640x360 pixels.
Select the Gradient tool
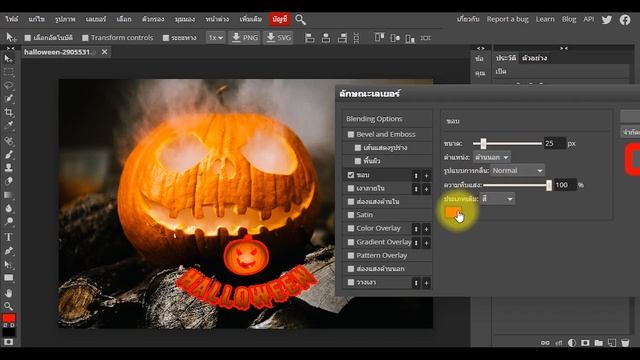click(8, 195)
